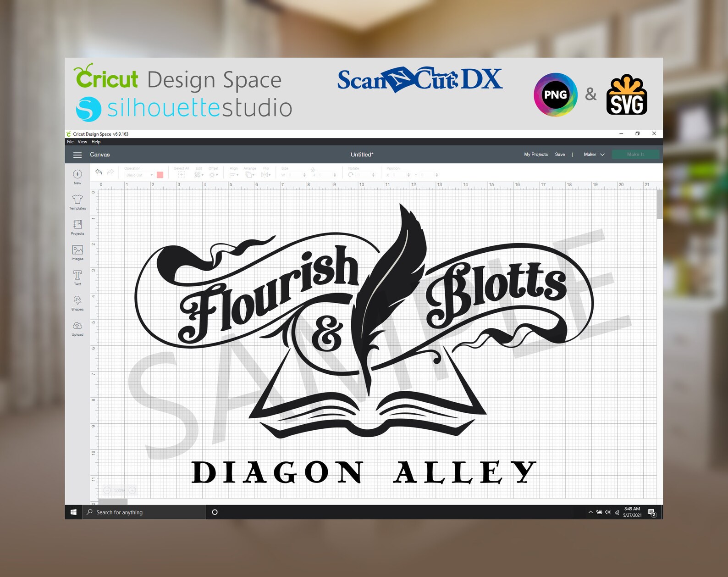This screenshot has width=728, height=577.
Task: Select the DIAGON ALLEY text on canvas
Action: pos(364,472)
